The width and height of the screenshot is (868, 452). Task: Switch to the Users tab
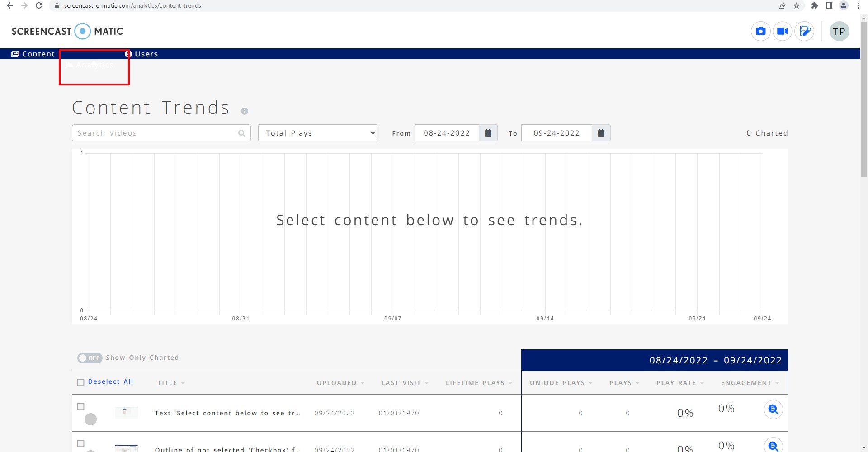tap(142, 54)
